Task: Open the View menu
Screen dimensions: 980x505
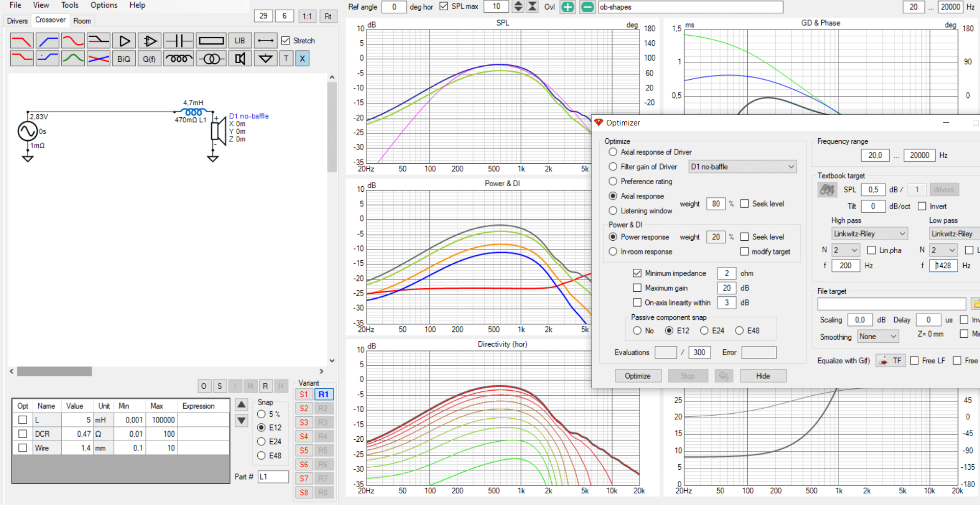Action: tap(41, 5)
